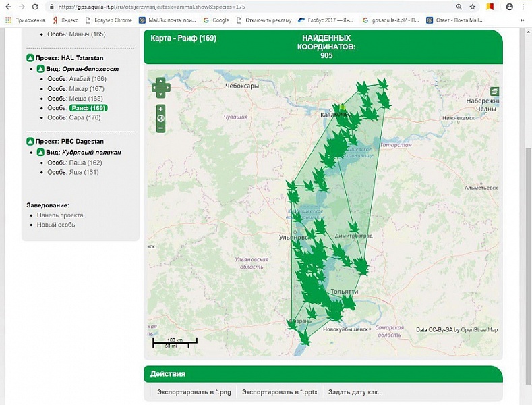Viewport: 532px width, 405px height.
Task: Collapse the HAL Tatarstan project icon
Action: tap(30, 58)
